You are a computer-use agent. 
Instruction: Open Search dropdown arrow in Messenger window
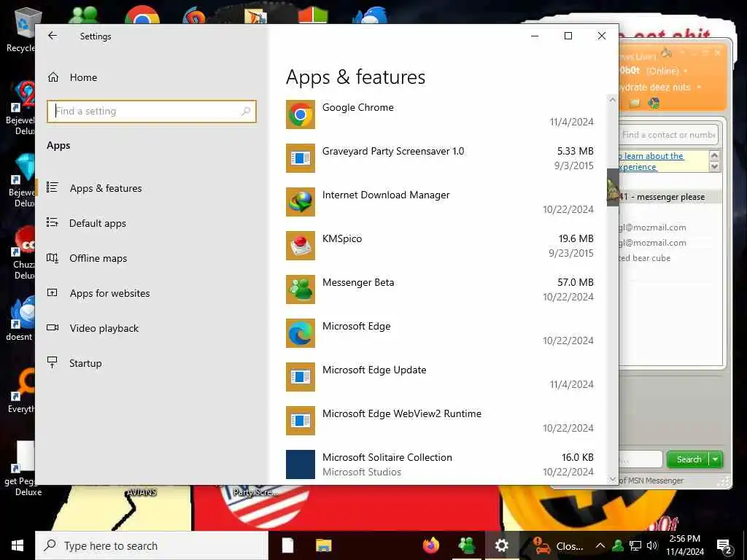tap(716, 459)
